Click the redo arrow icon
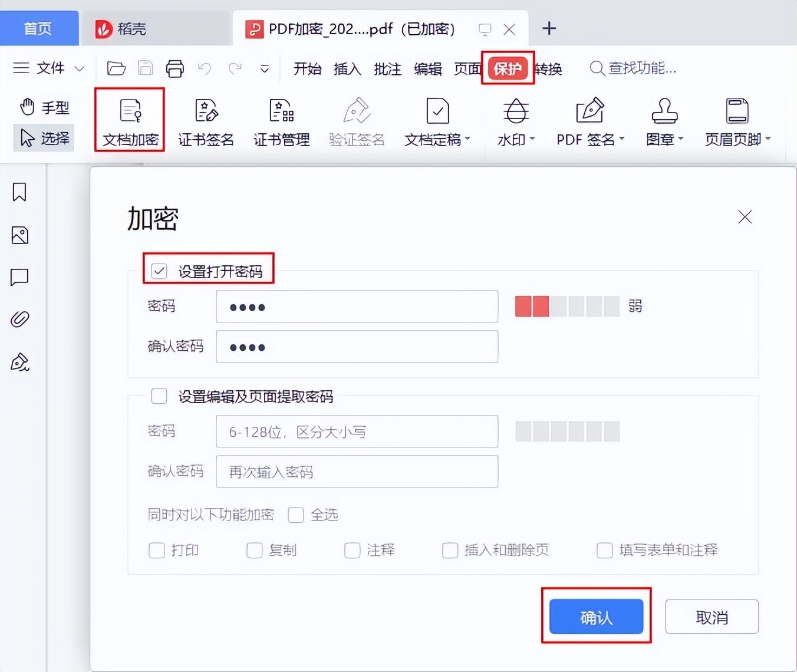 click(235, 68)
